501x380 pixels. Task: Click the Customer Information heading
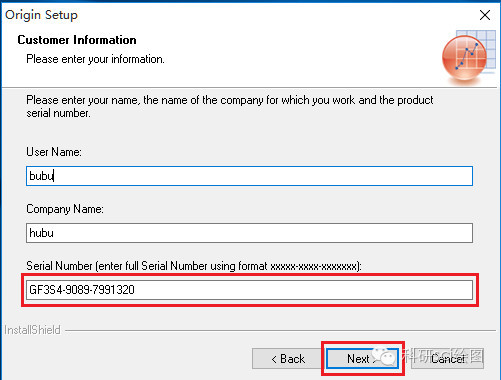[77, 40]
